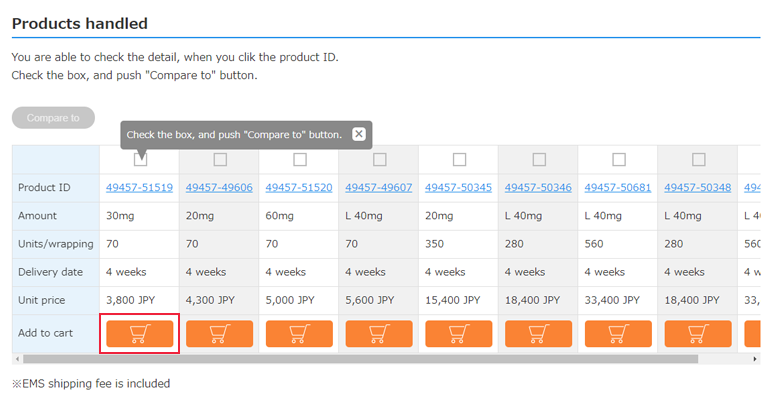
Task: Click the horizontal scrollbar left arrow
Action: 17,359
